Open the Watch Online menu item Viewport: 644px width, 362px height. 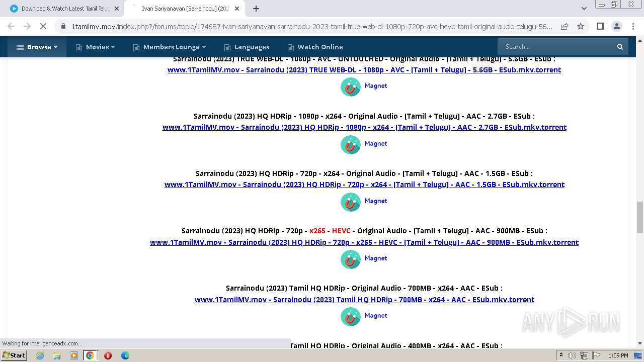[315, 47]
